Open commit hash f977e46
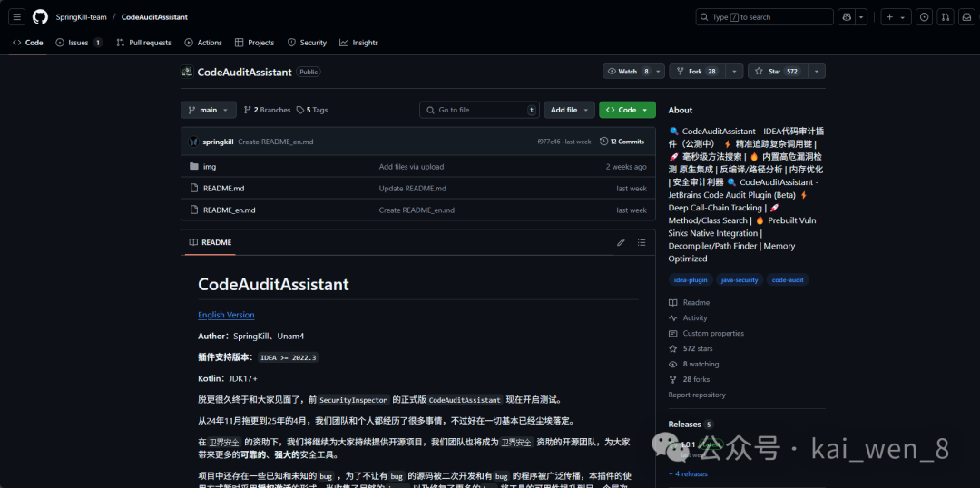The height and width of the screenshot is (488, 980). tap(551, 142)
